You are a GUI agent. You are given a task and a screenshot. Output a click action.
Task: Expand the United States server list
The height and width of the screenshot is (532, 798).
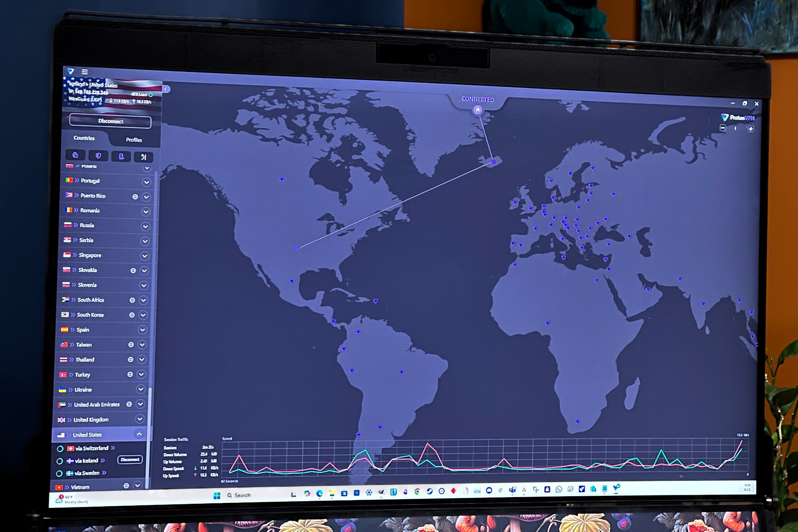(147, 435)
